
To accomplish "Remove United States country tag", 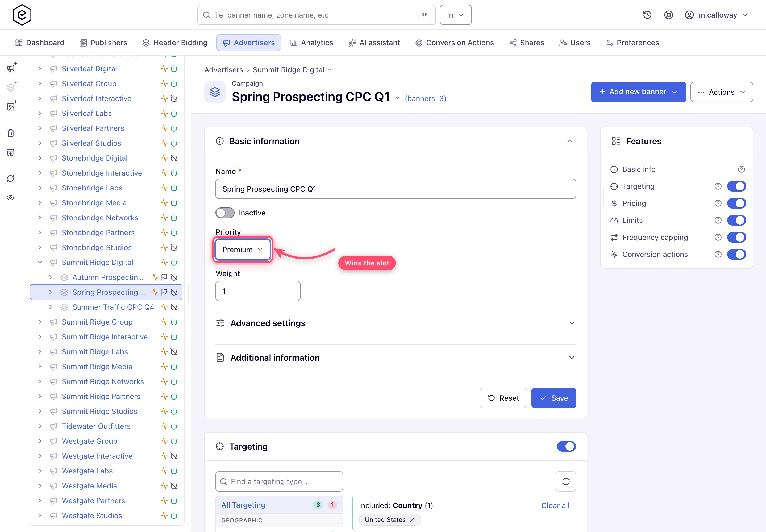I will (x=412, y=520).
